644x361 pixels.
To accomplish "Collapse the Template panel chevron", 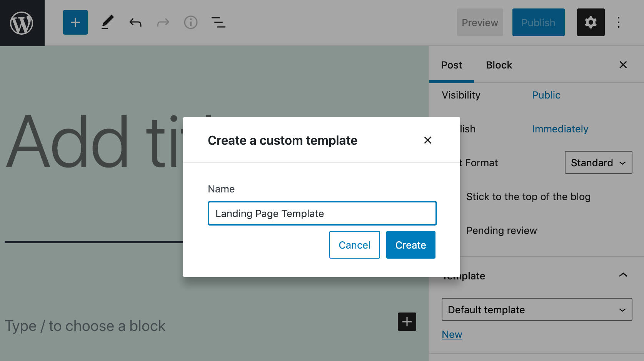I will click(623, 275).
